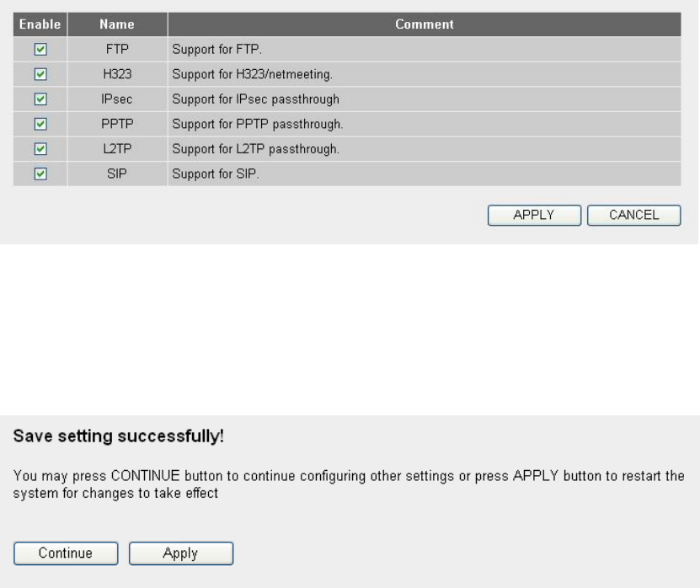
Task: Select the IPsec name cell
Action: (x=117, y=99)
